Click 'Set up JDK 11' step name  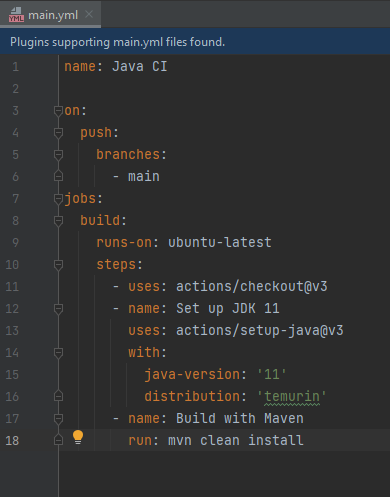(x=228, y=308)
